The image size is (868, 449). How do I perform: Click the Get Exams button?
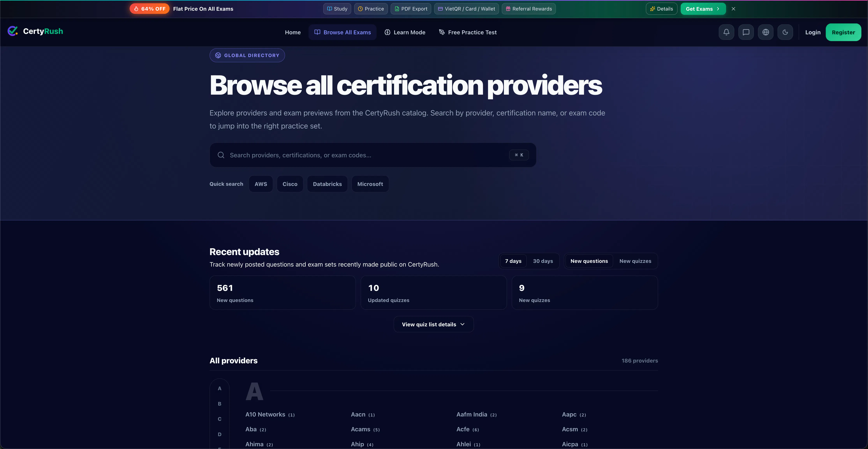pos(703,9)
